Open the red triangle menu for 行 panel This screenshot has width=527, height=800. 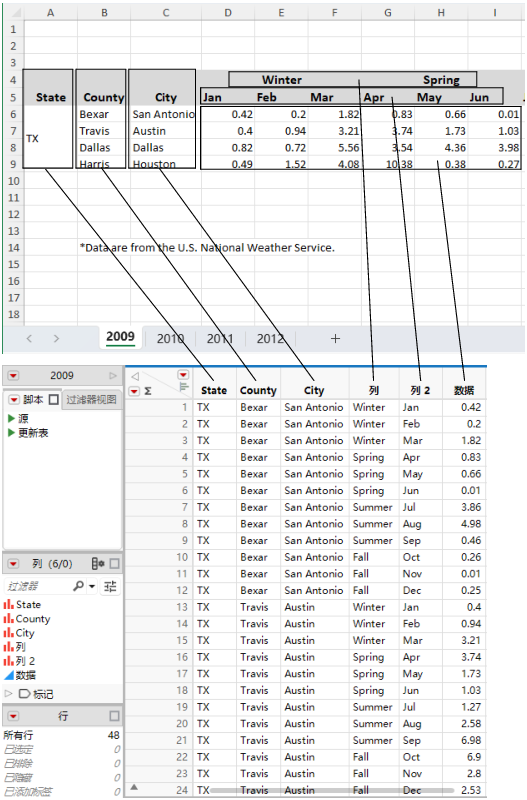(x=13, y=716)
